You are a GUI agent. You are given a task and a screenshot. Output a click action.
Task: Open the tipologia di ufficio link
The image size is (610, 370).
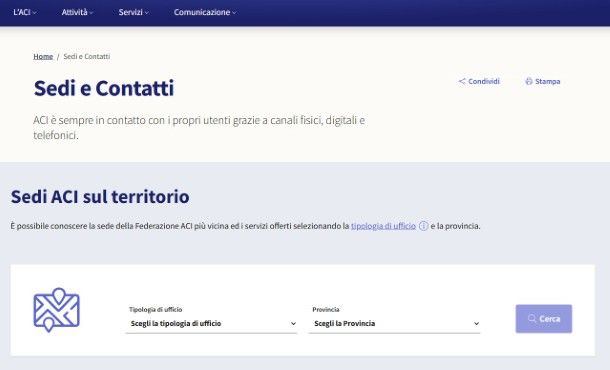click(383, 226)
